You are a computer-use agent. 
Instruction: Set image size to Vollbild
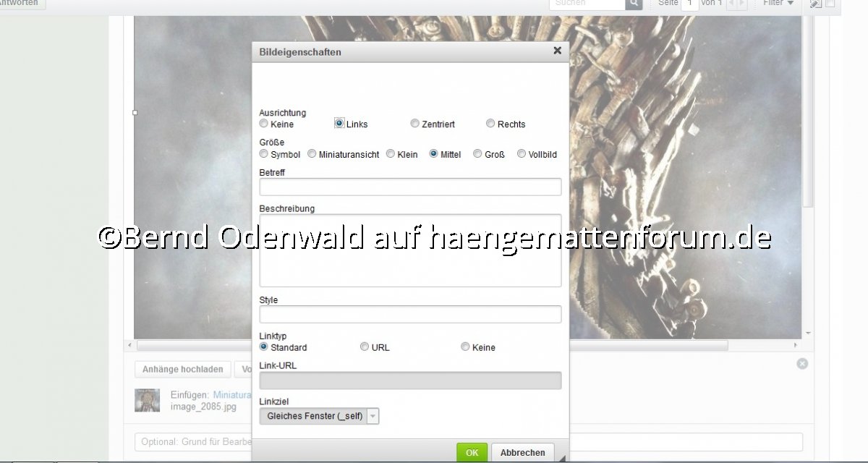click(x=522, y=154)
